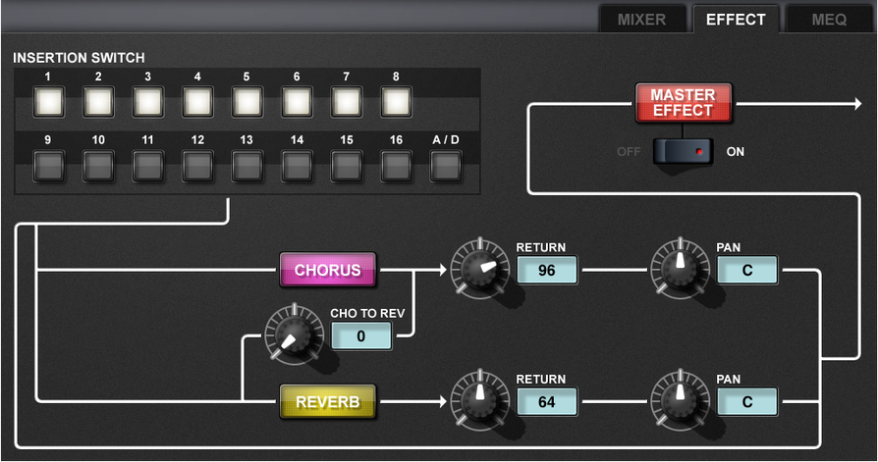This screenshot has height=462, width=878.
Task: Enable insertion switch 12
Action: (198, 166)
